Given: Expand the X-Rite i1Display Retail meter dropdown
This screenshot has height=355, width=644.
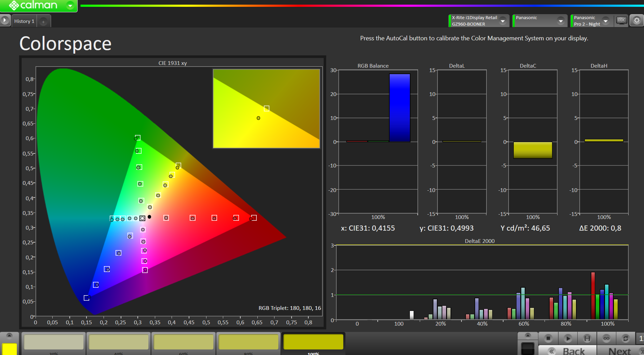Looking at the screenshot, I should point(503,21).
